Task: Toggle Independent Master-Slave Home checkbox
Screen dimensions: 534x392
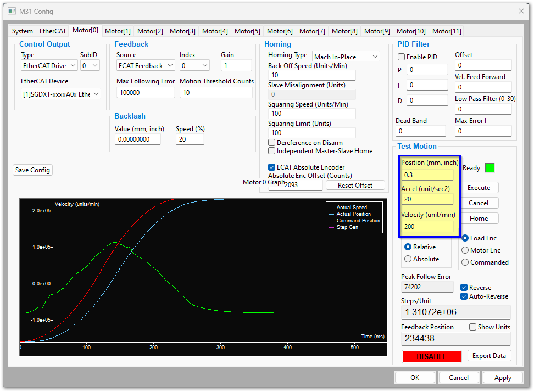Action: coord(272,151)
